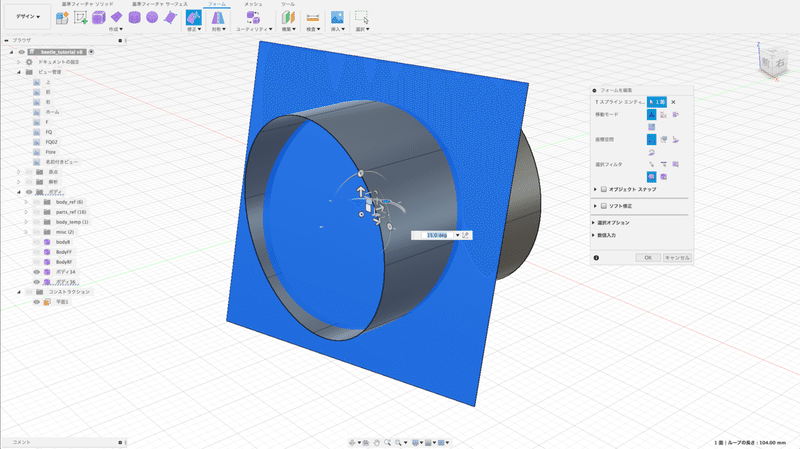Show the BodyFF body
Screen dimensions: 800x449
[x=37, y=252]
